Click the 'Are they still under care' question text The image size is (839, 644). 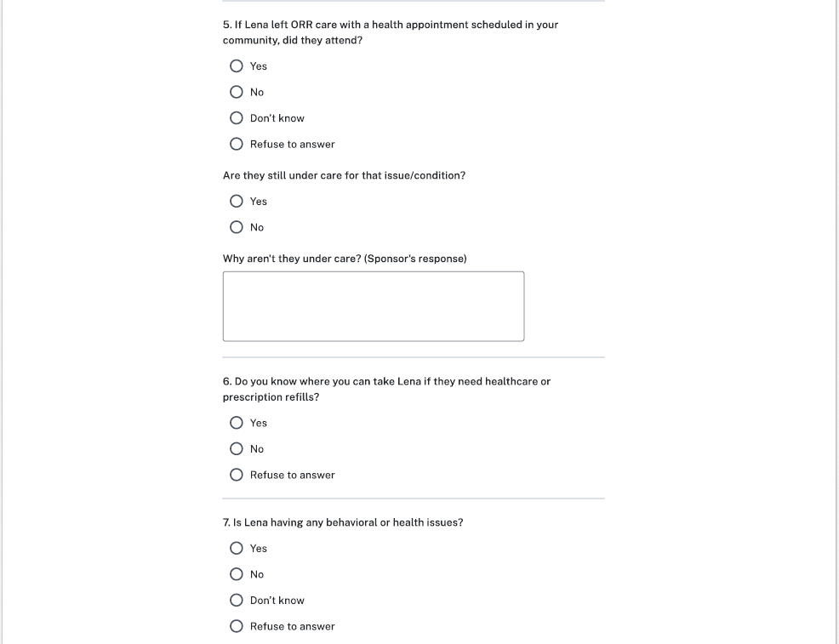344,176
